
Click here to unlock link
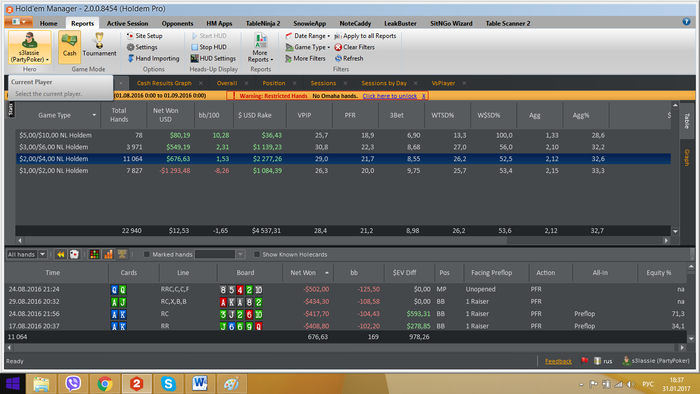(389, 96)
